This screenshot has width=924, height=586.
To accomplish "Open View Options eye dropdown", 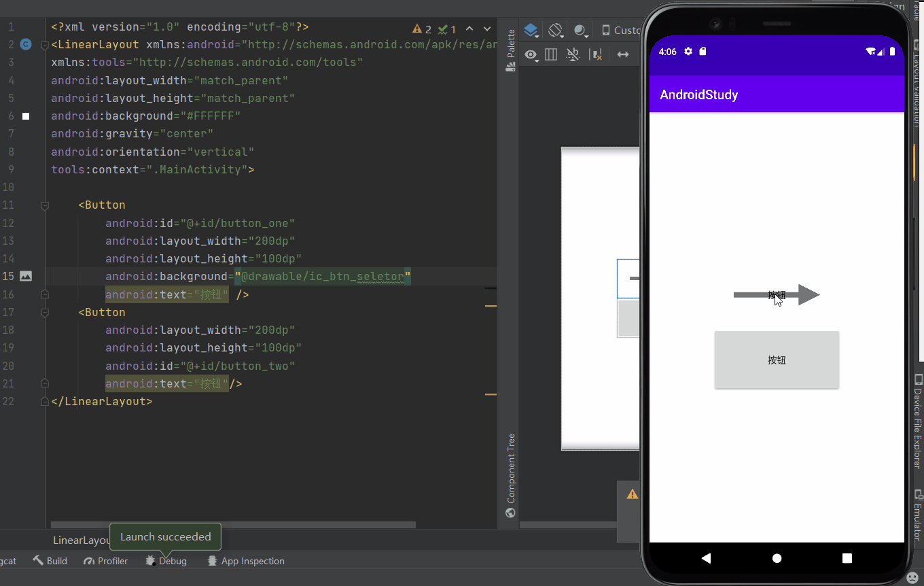I will tap(532, 55).
